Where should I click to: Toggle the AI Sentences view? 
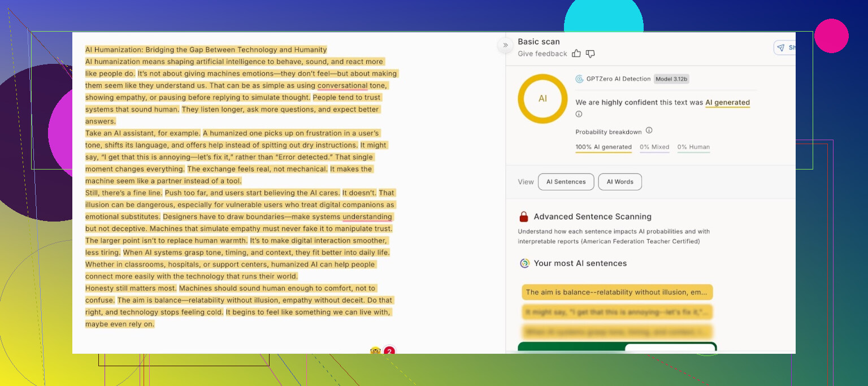click(566, 182)
